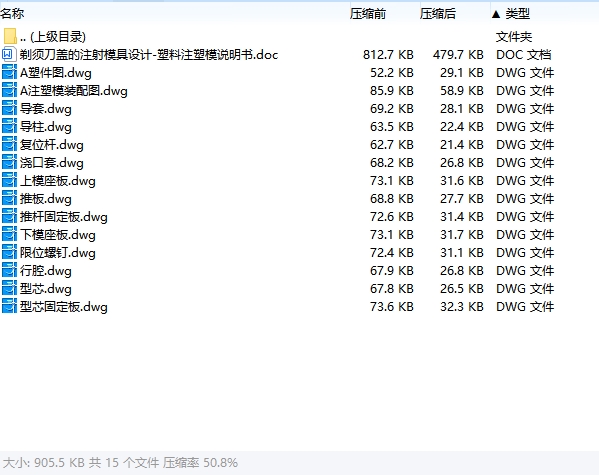Click the DOC 文档 type cell
The width and height of the screenshot is (599, 475).
click(x=523, y=55)
